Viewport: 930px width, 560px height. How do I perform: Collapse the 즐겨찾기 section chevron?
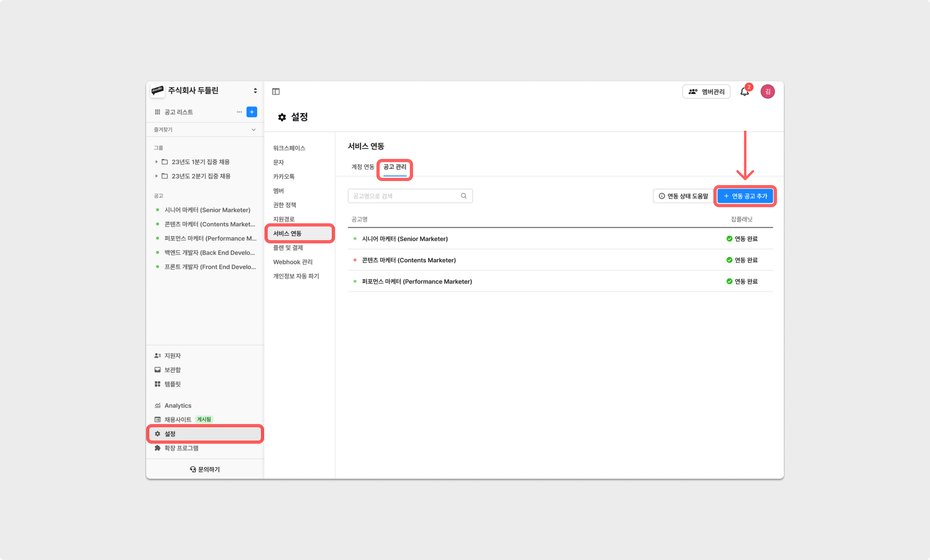(253, 130)
